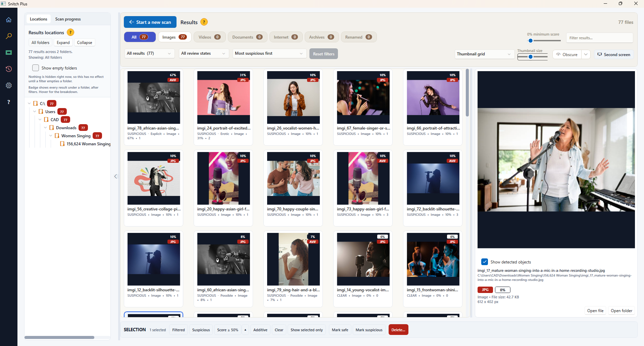Select the Videos filter tab
644x346 pixels.
point(209,37)
